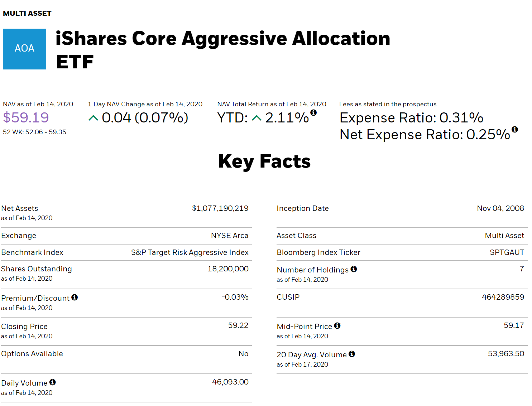Image resolution: width=532 pixels, height=406 pixels.
Task: Select the NAV value $59.19
Action: click(x=26, y=117)
